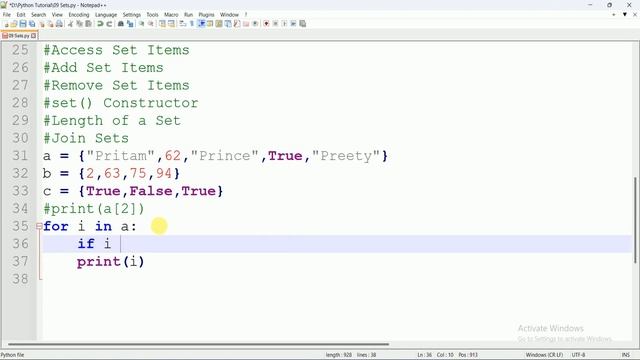Open the Settings menu
The image size is (640, 360).
click(x=131, y=15)
